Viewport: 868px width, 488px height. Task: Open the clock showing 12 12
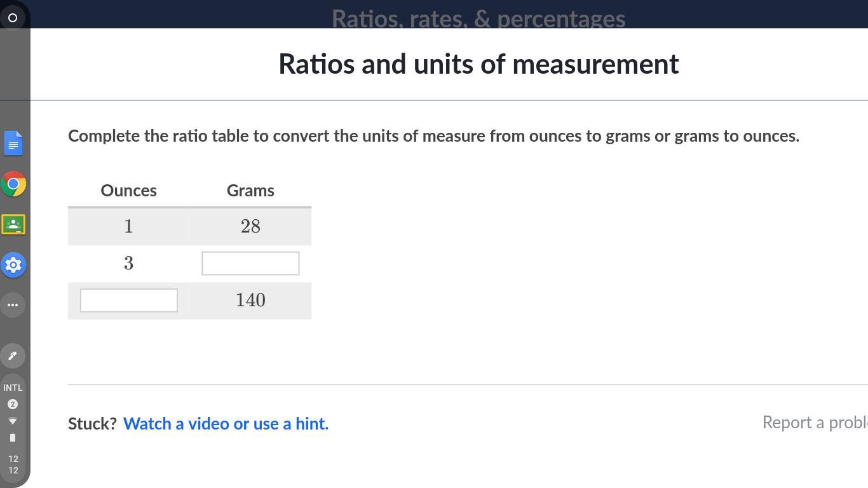point(13,464)
